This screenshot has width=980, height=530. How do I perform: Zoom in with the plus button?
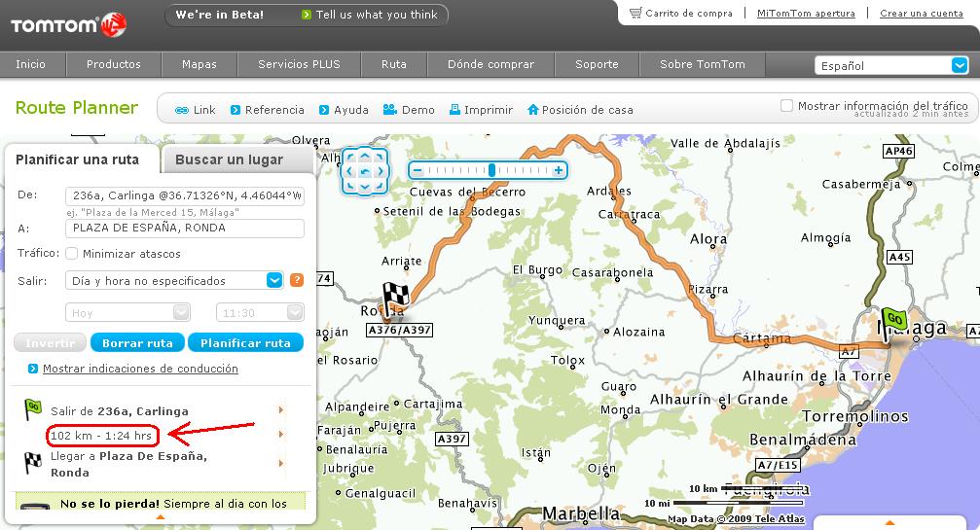click(559, 170)
